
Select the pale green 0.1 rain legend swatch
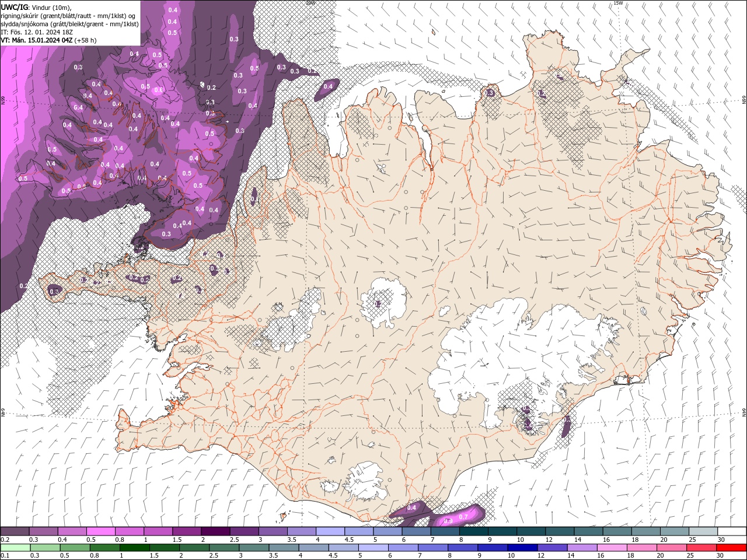[15, 548]
